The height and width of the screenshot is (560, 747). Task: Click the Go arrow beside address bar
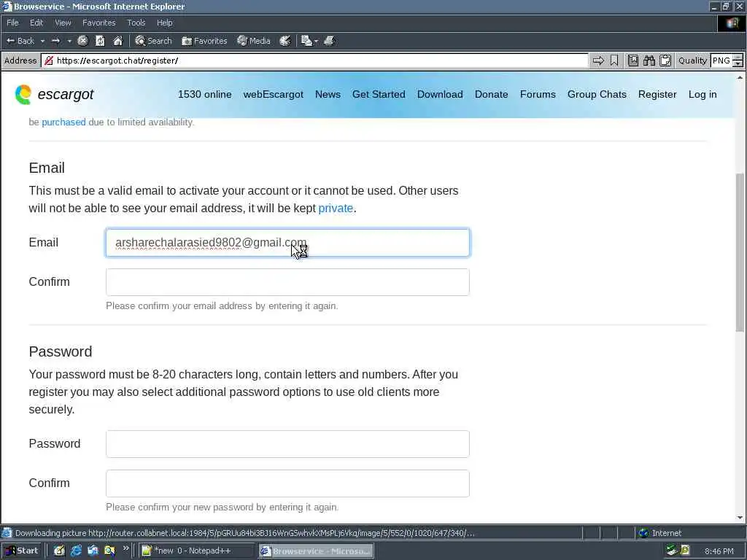click(598, 61)
